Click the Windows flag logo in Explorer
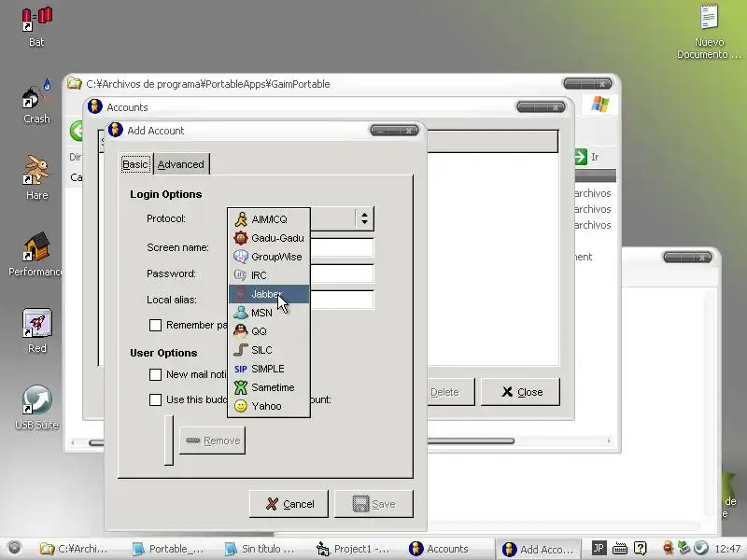This screenshot has width=747, height=560. (599, 104)
